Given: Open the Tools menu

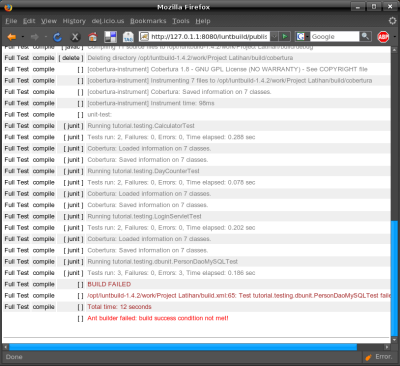Looking at the screenshot, I should click(181, 21).
